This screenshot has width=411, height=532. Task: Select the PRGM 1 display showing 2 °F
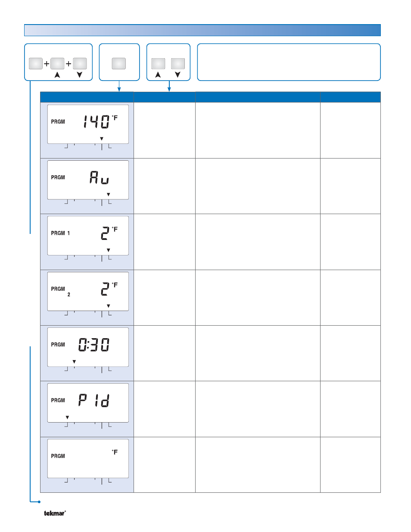tap(88, 236)
